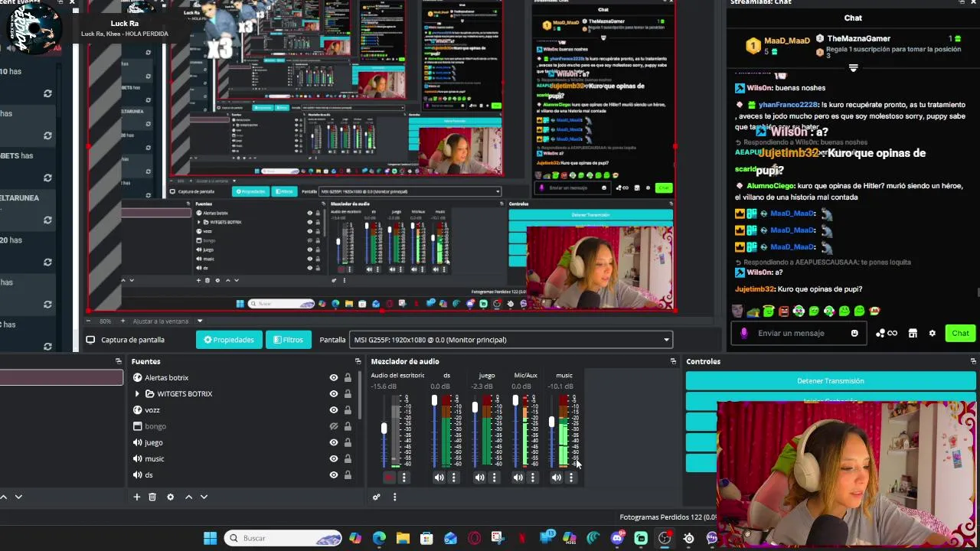Select the vozz source row
Viewport: 980px width, 551px height.
coord(243,409)
